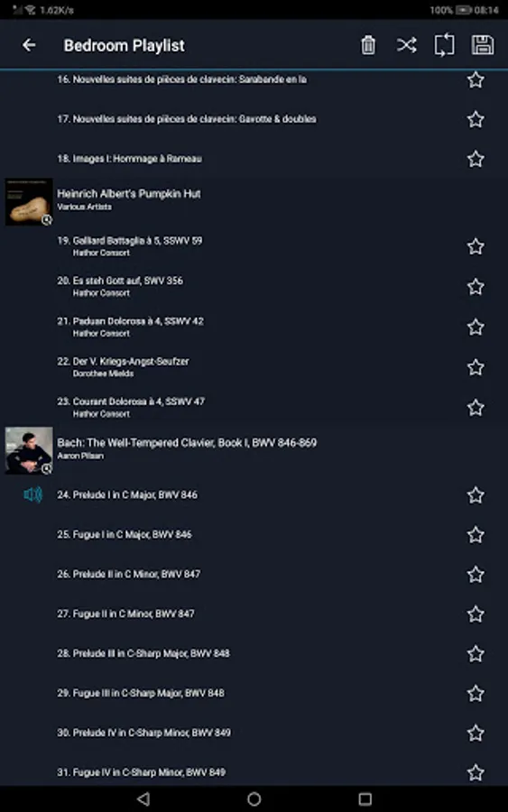Click the now-playing speaker icon
Viewport: 508px width, 812px height.
pos(32,494)
